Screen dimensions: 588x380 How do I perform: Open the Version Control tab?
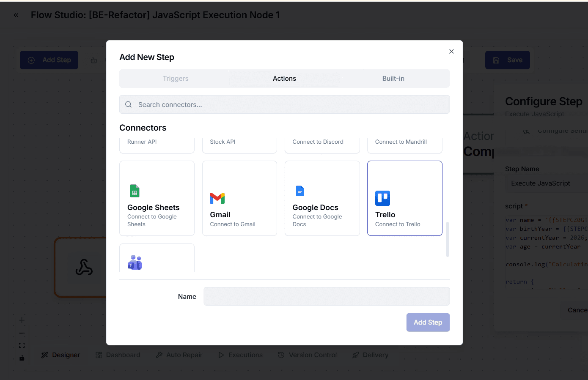click(308, 355)
